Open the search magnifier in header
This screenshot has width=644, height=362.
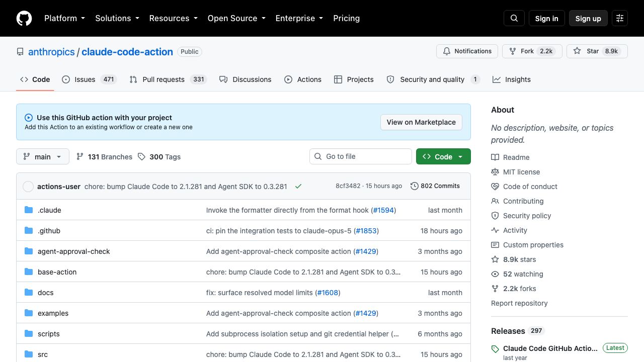click(x=514, y=18)
